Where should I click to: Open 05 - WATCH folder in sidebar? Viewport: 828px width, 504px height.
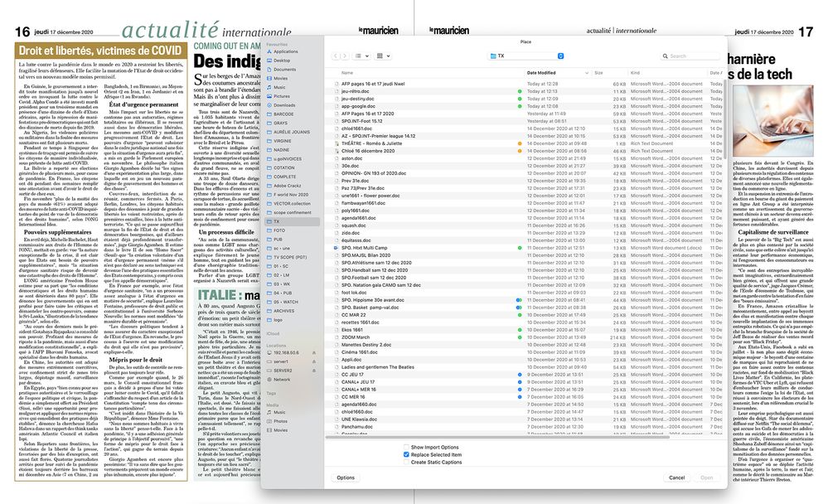285,303
